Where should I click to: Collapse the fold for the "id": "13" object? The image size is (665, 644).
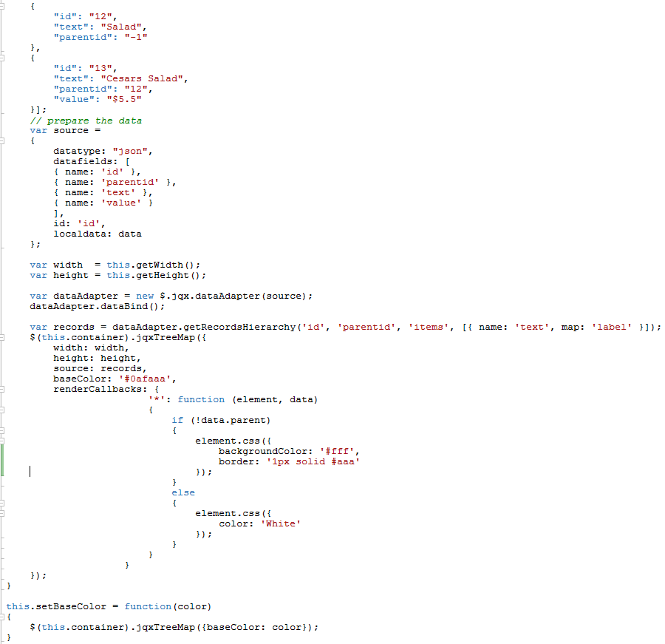[1, 58]
